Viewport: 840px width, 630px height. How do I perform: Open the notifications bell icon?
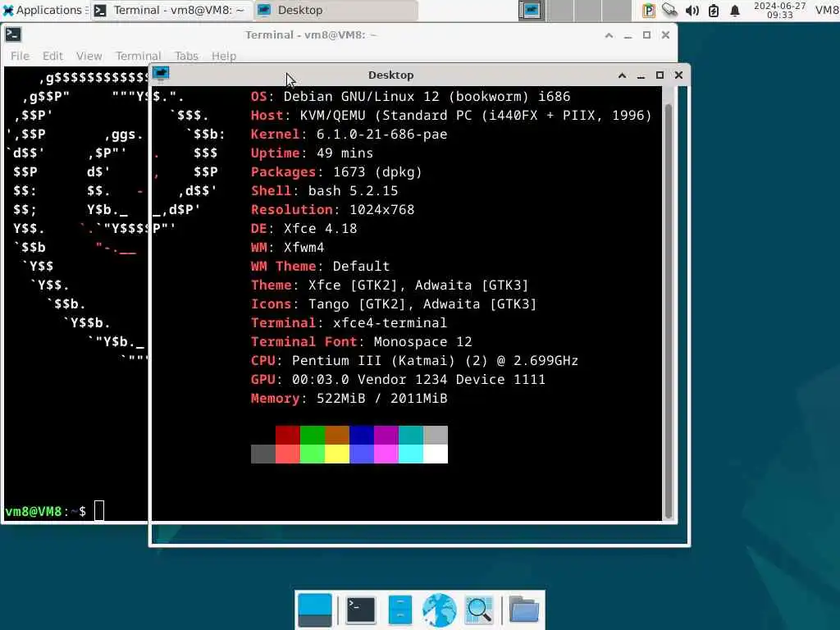(x=735, y=10)
